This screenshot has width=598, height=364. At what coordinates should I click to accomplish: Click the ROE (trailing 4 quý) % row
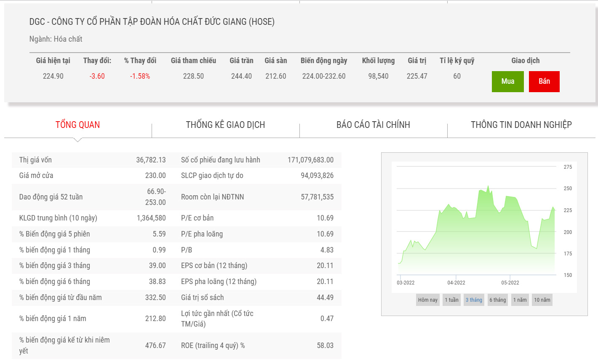pos(257,345)
